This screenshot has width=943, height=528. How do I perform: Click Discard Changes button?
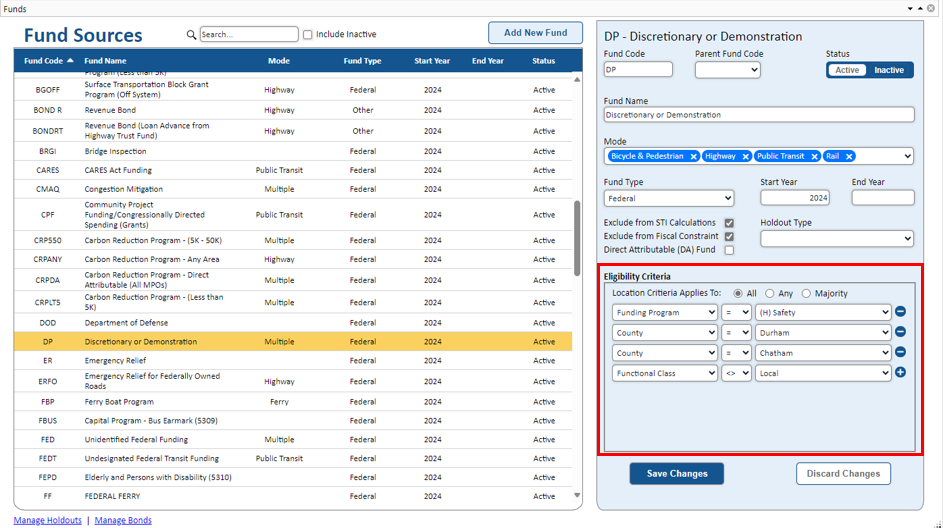843,474
